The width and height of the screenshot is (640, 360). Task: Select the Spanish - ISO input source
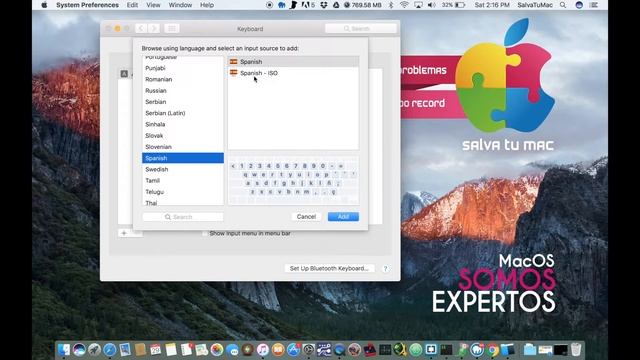click(293, 73)
